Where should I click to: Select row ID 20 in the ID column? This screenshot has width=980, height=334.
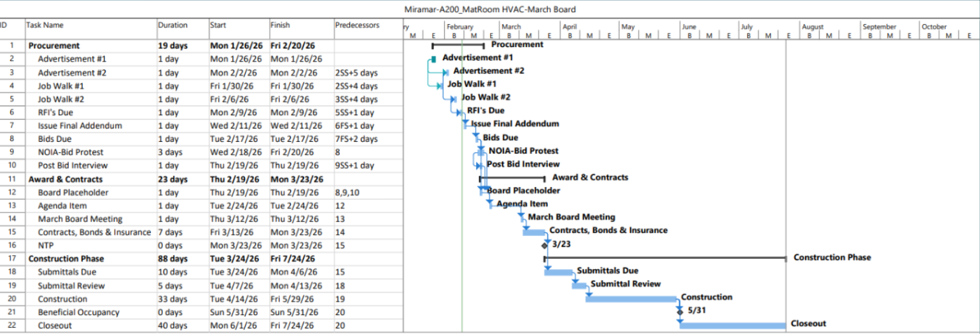[11, 299]
